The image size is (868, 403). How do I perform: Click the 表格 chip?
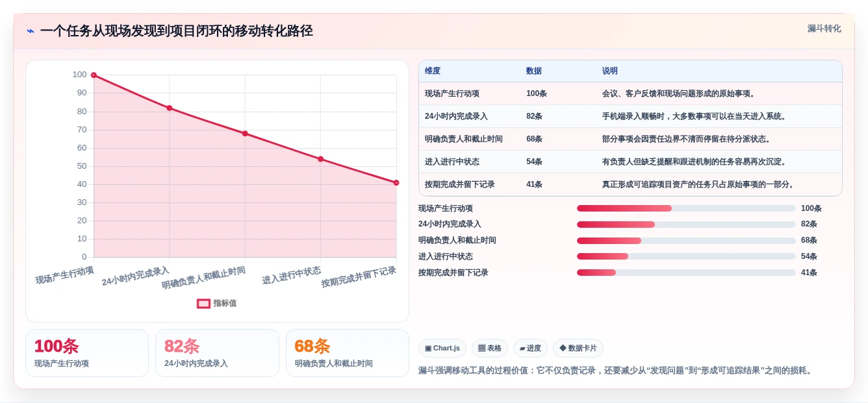click(x=490, y=348)
